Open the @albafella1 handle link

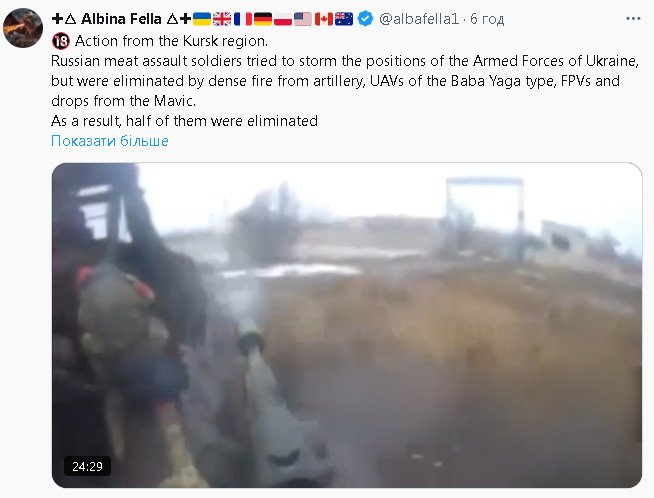coord(419,19)
